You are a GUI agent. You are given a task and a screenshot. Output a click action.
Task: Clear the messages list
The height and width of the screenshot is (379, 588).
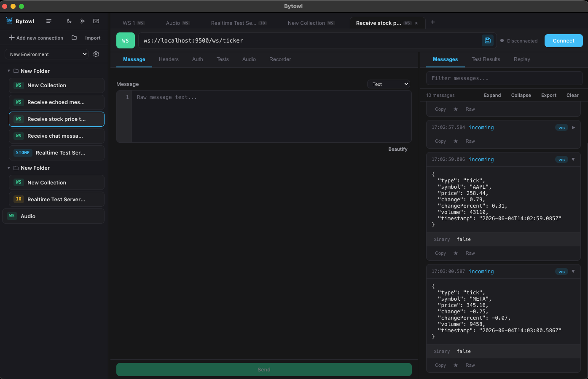point(572,95)
